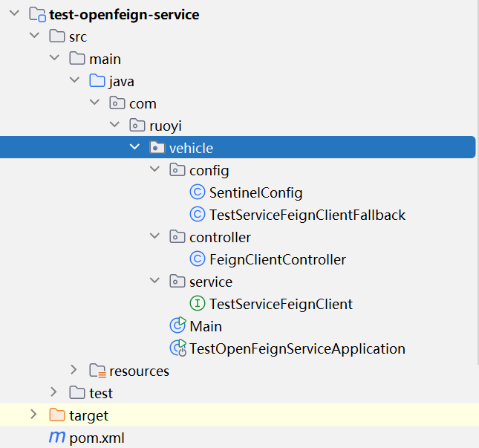Click the Main runnable class icon
The image size is (479, 448).
(177, 325)
